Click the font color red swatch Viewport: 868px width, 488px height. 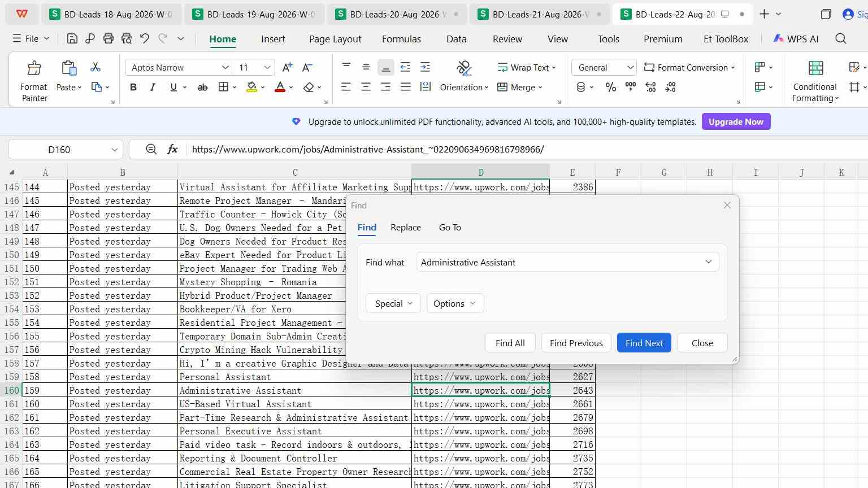click(x=279, y=87)
